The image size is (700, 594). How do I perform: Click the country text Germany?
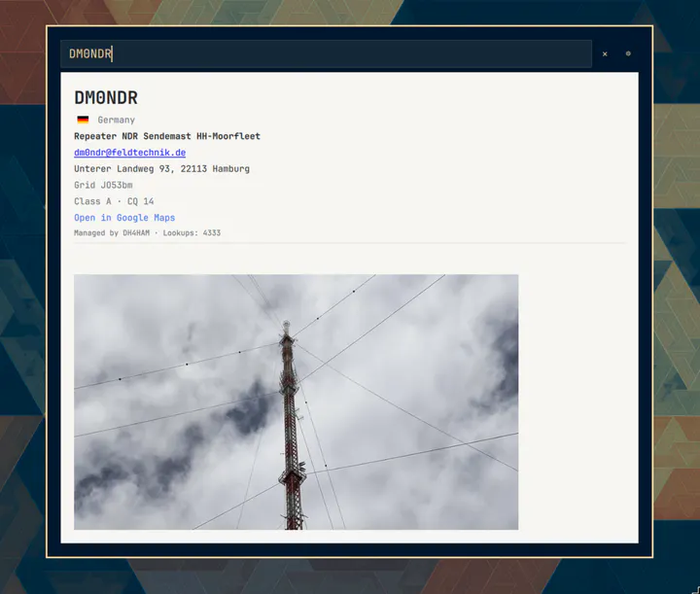(x=116, y=120)
